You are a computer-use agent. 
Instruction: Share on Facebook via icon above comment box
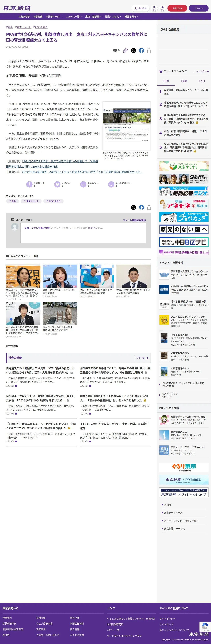click(x=142, y=207)
